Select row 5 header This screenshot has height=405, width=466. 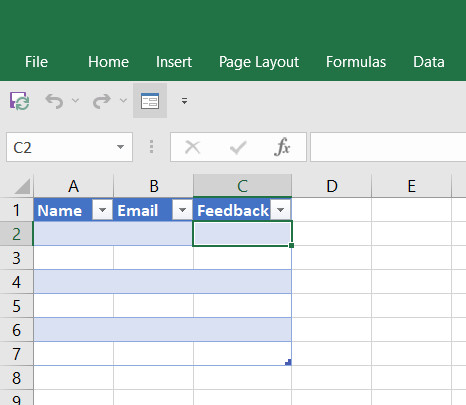(x=16, y=306)
